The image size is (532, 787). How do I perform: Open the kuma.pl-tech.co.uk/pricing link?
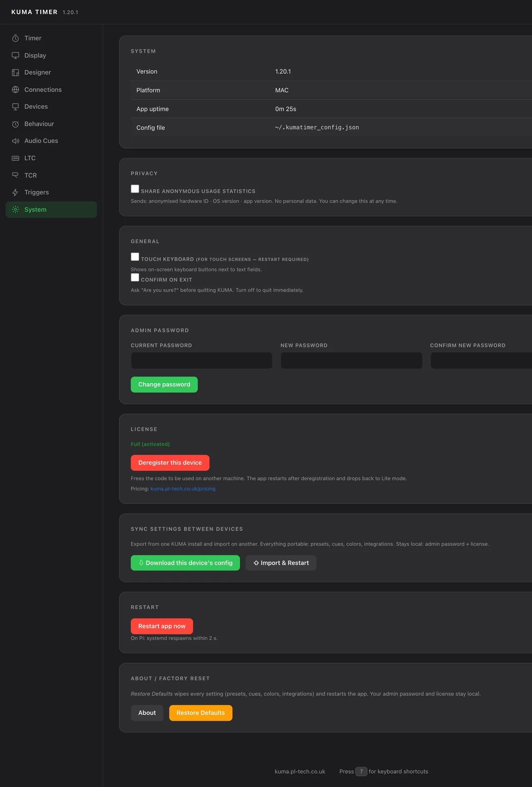(183, 489)
